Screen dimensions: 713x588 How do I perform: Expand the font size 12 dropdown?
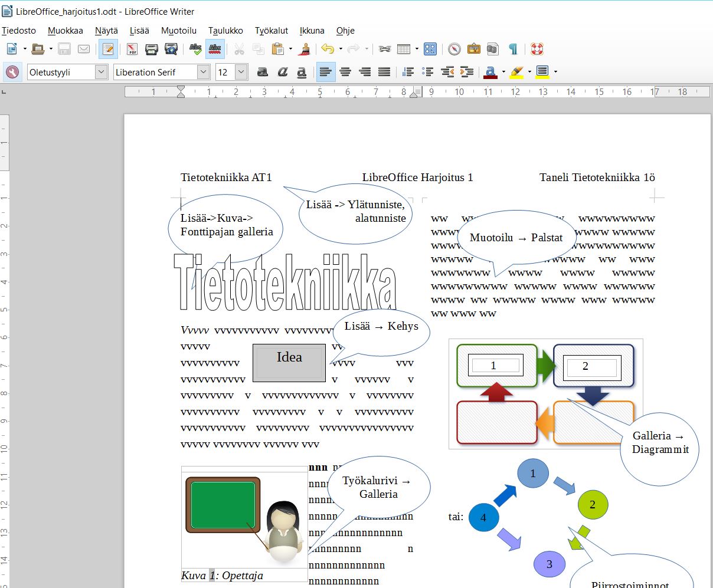(241, 72)
